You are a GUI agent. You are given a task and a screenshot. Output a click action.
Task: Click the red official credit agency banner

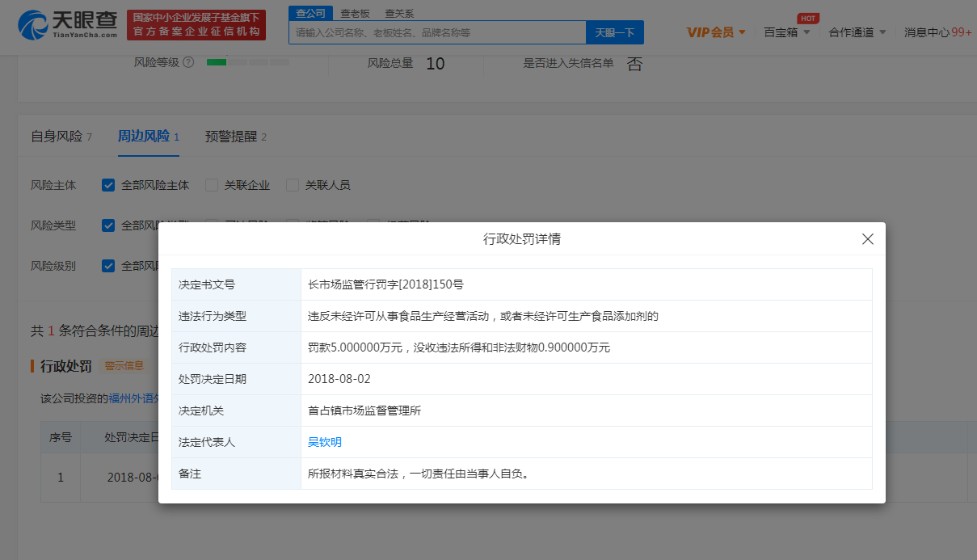[196, 24]
